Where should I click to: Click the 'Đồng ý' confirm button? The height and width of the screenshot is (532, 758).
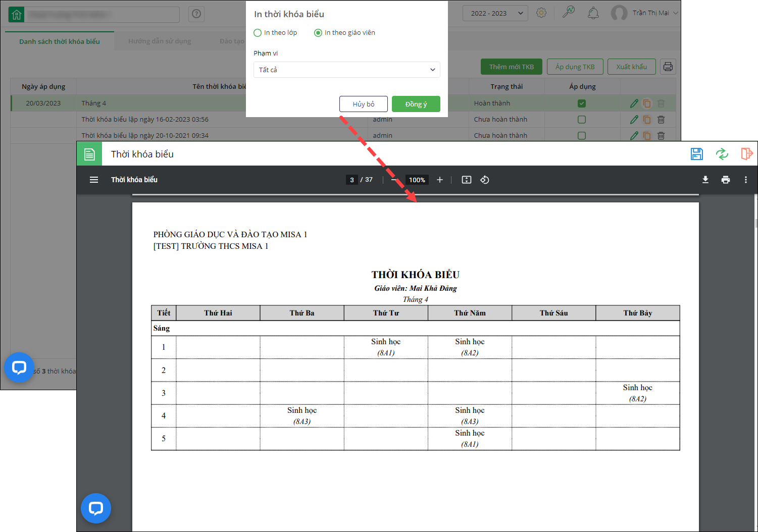click(x=416, y=104)
